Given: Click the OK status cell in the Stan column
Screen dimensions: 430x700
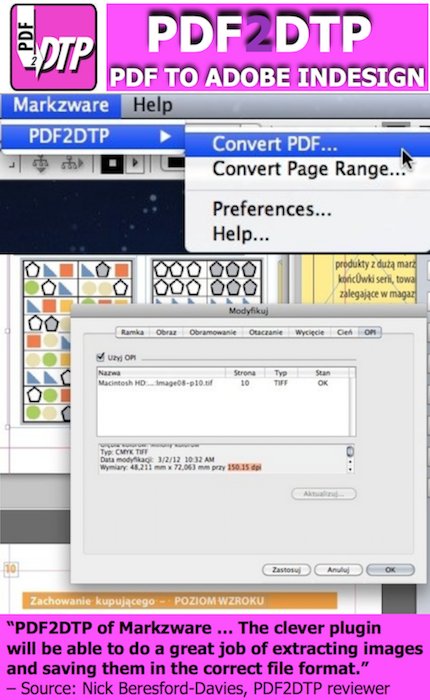Looking at the screenshot, I should point(323,383).
